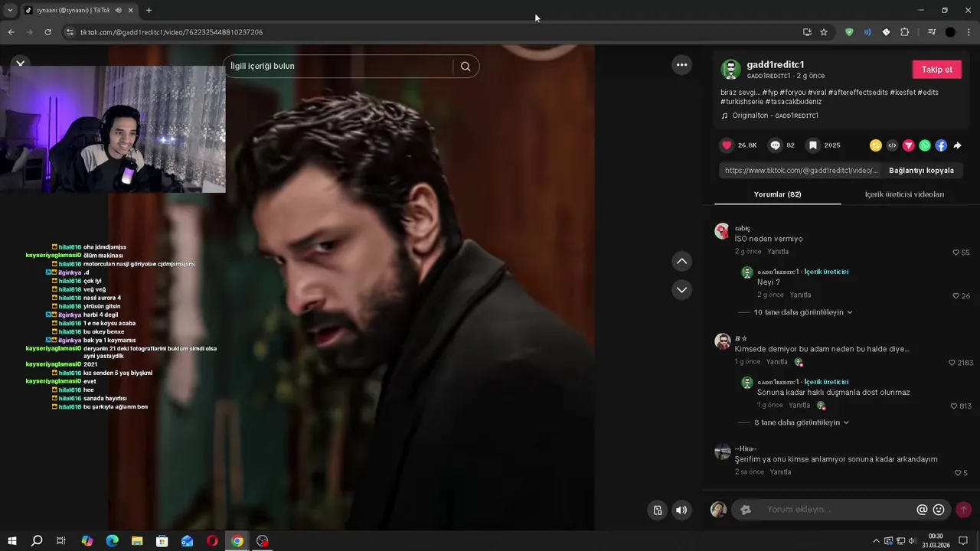Close the synaani TikTok browser tab

click(131, 10)
